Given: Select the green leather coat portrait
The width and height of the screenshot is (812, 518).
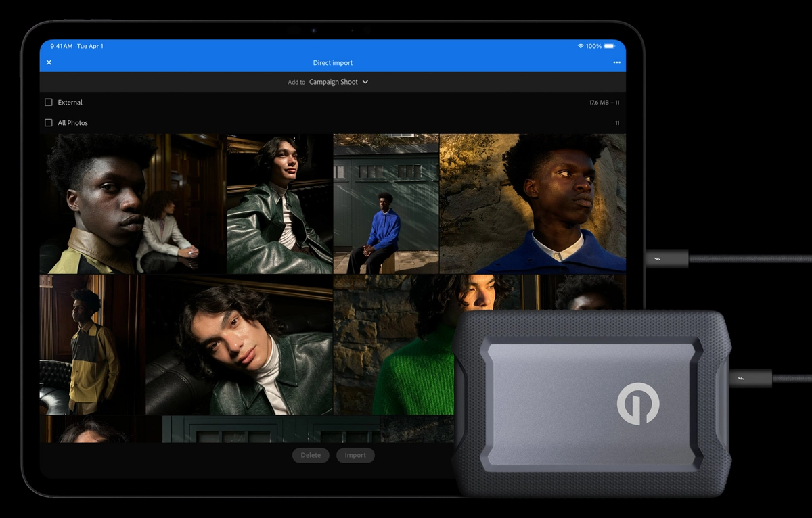Looking at the screenshot, I should 277,203.
